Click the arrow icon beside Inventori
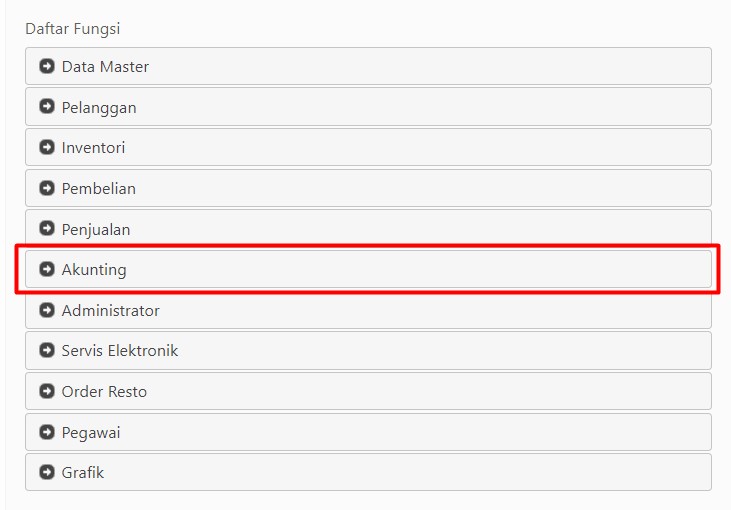Image resolution: width=731 pixels, height=510 pixels. click(47, 147)
